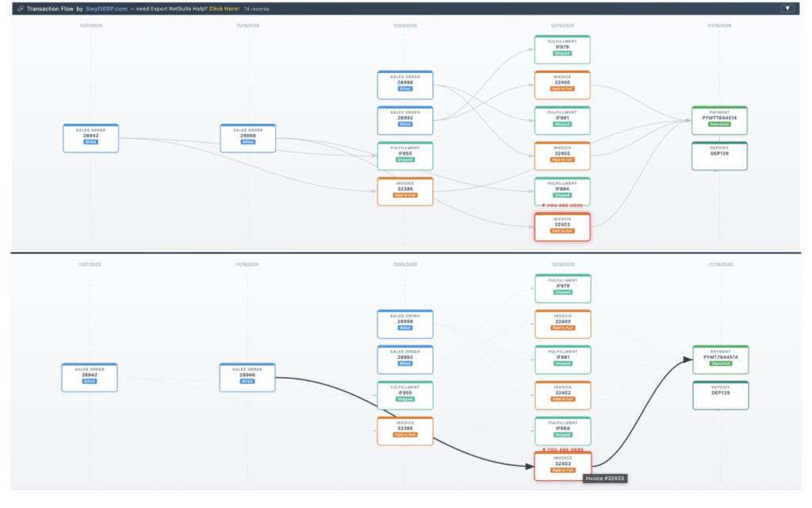812x508 pixels.
Task: Open Sales Order 28966 in the upper diagram
Action: 247,138
